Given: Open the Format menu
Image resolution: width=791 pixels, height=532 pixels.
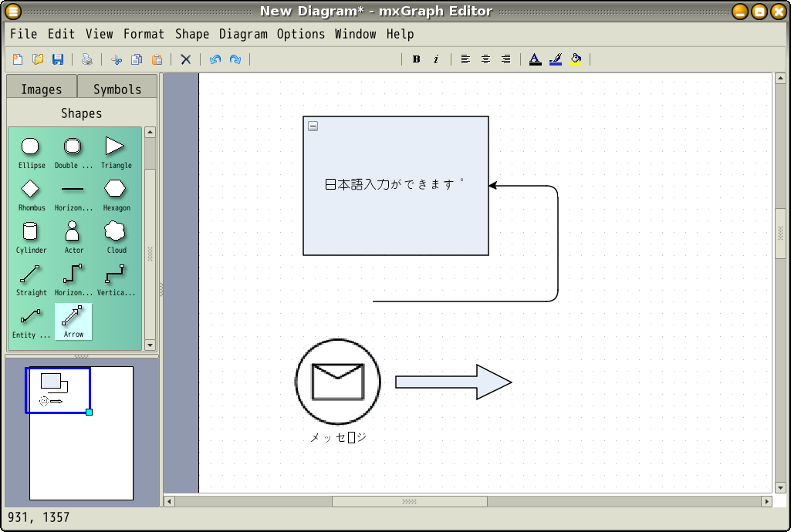Looking at the screenshot, I should pyautogui.click(x=144, y=34).
